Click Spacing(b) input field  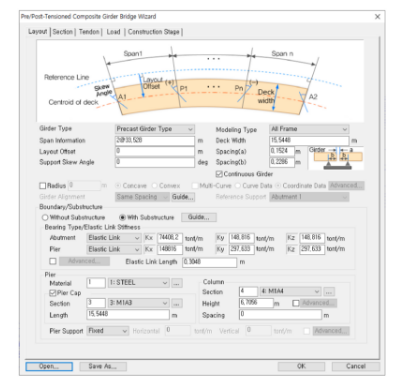282,162
